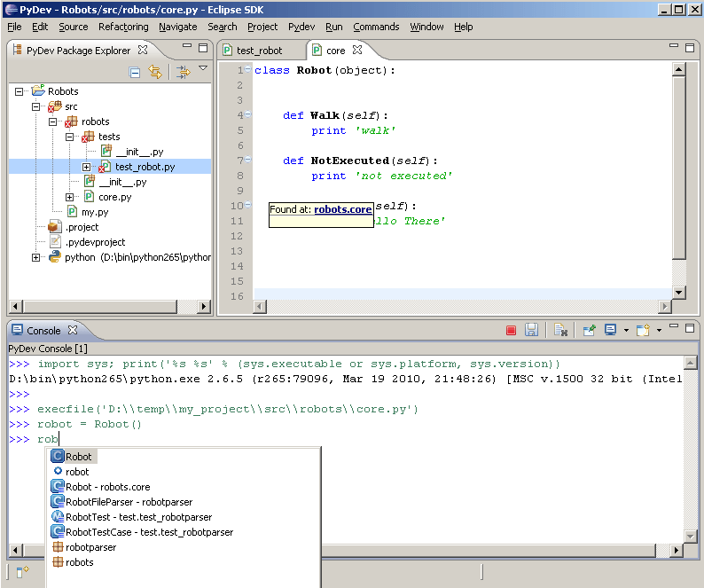The width and height of the screenshot is (704, 588).
Task: Click console horizontal scrollbar right arrow
Action: 677,550
